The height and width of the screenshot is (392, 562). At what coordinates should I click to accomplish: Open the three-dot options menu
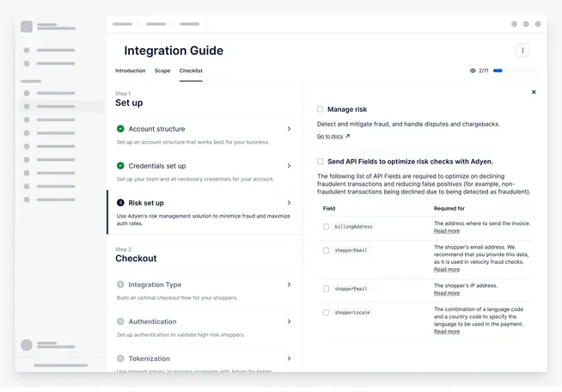(522, 51)
